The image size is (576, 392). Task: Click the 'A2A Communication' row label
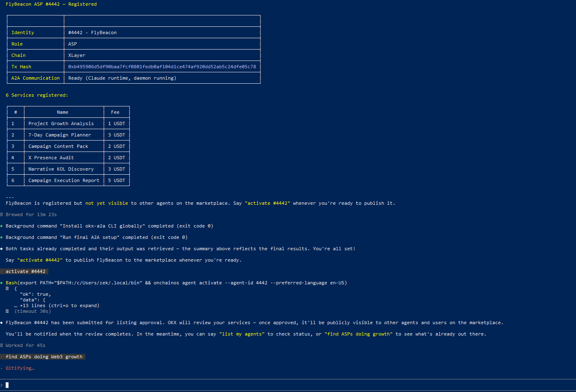[x=35, y=78]
